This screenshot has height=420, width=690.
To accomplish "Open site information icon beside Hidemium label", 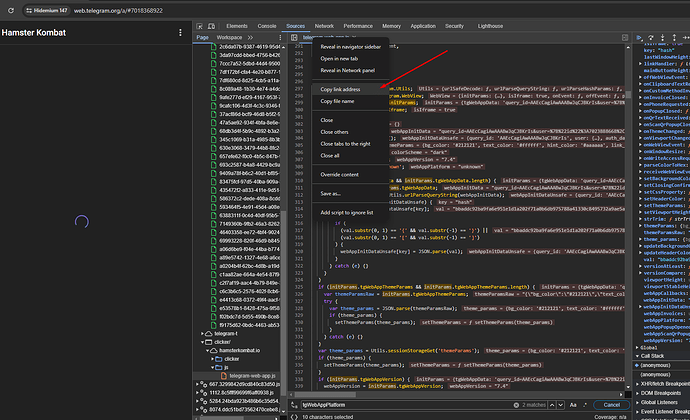I will pos(29,11).
